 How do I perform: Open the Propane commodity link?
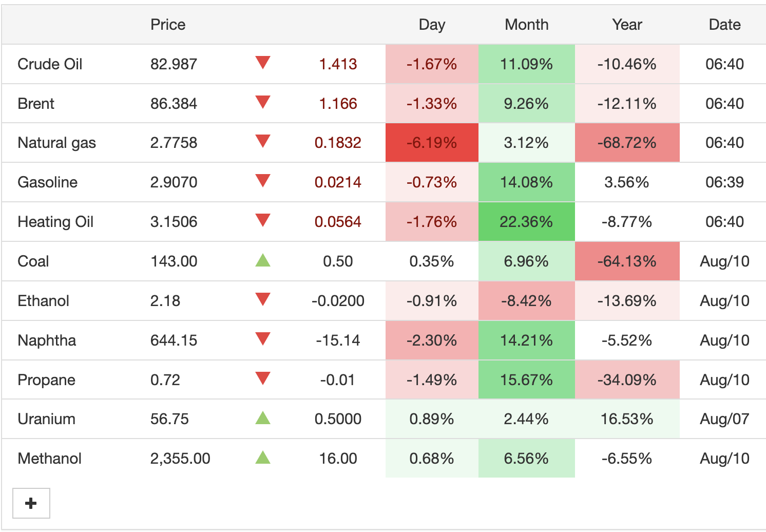click(46, 380)
